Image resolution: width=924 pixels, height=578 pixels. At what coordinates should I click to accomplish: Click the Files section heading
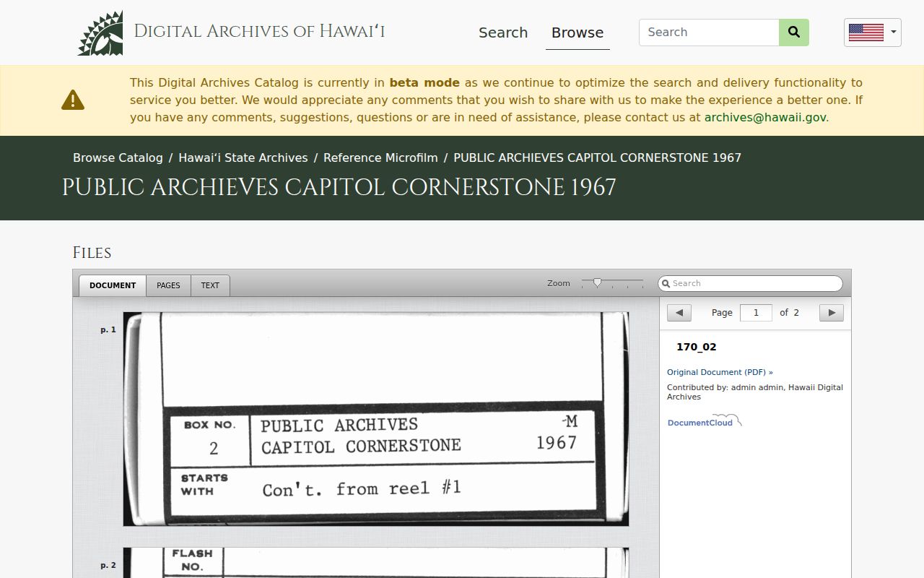tap(92, 253)
